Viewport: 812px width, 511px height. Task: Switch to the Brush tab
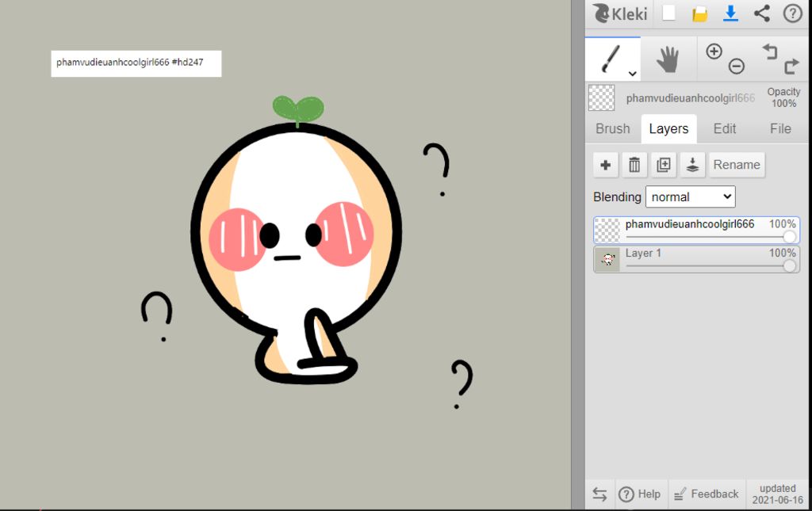[613, 129]
